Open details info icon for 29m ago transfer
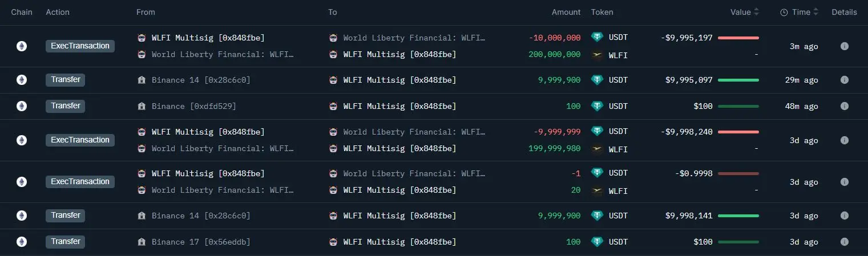Viewport: 868px width, 256px height. [844, 80]
